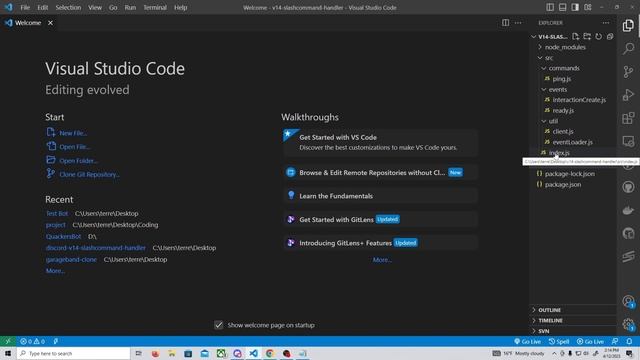Open the Customize Layout control
Viewport: 640px width, 360px height.
click(x=588, y=7)
